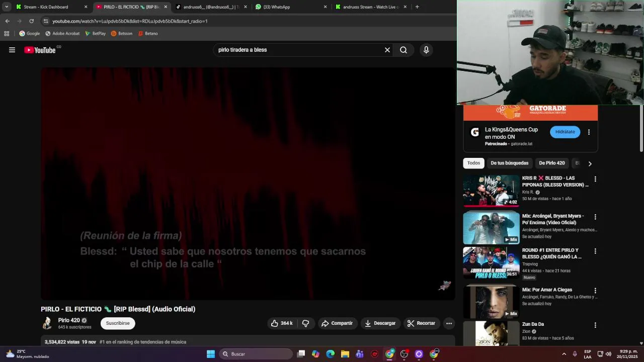Open a new browser tab
This screenshot has height=362, width=644.
tap(417, 7)
